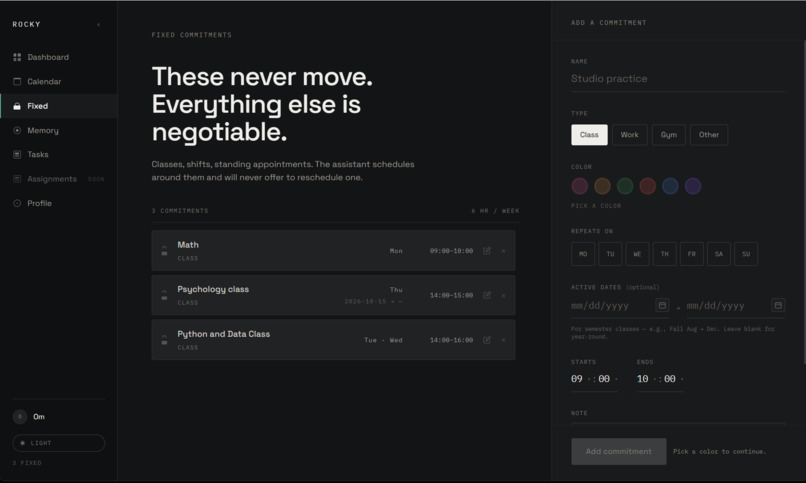Toggle SA repeat day

tap(719, 254)
